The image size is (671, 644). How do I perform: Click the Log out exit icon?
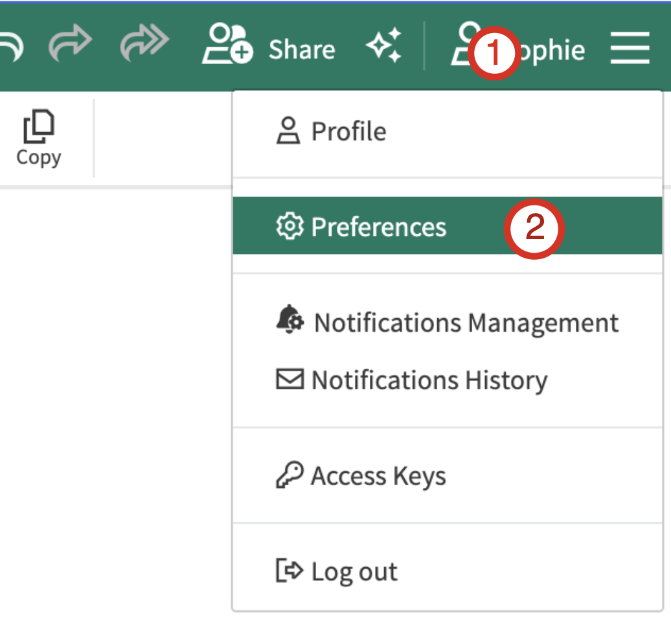290,571
